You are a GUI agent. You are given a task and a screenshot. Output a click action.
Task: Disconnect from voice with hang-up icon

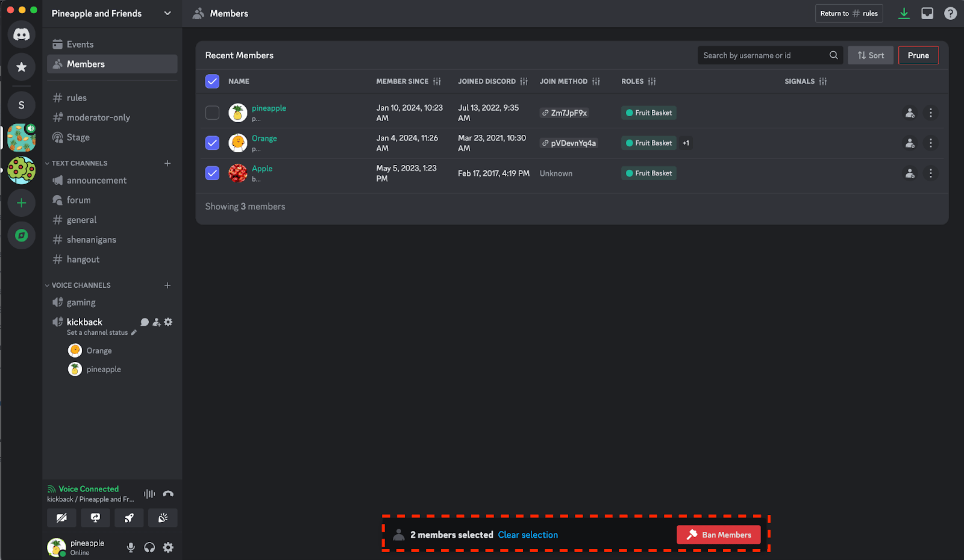coord(168,494)
